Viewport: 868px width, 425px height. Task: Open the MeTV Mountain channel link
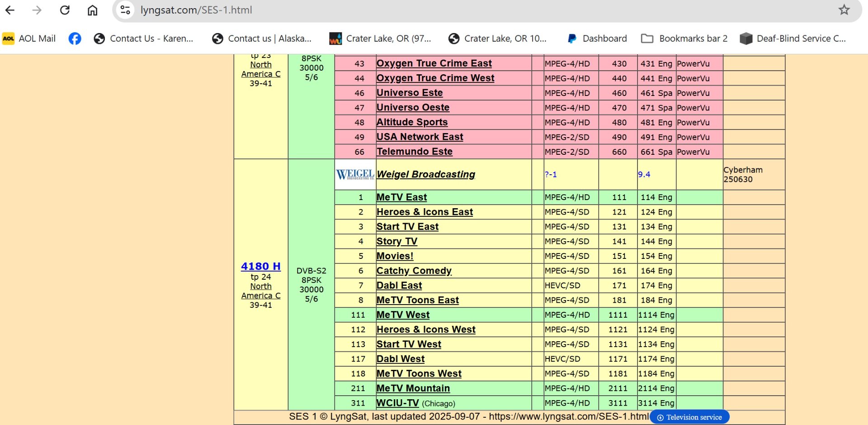pos(413,388)
